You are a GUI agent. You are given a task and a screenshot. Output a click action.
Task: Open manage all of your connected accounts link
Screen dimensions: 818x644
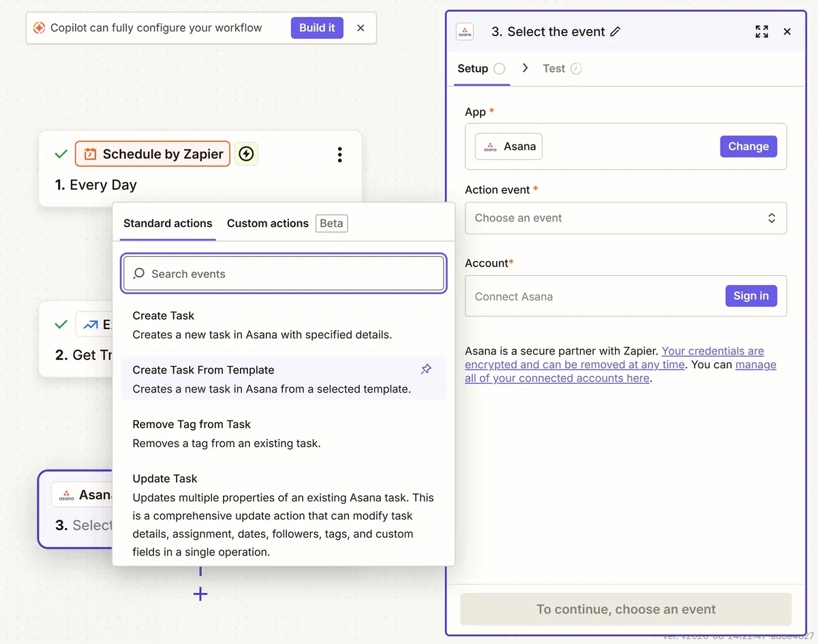tap(620, 371)
